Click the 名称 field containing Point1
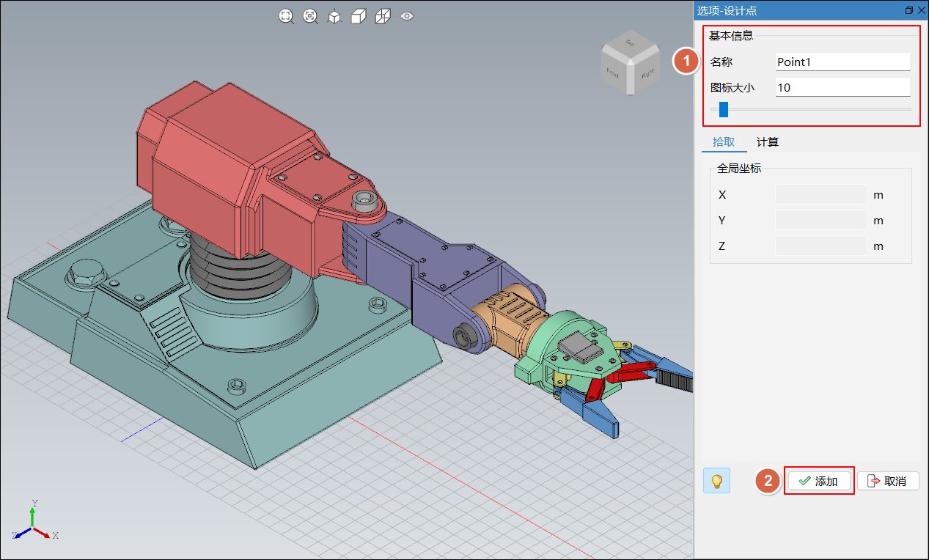929x560 pixels. click(842, 62)
